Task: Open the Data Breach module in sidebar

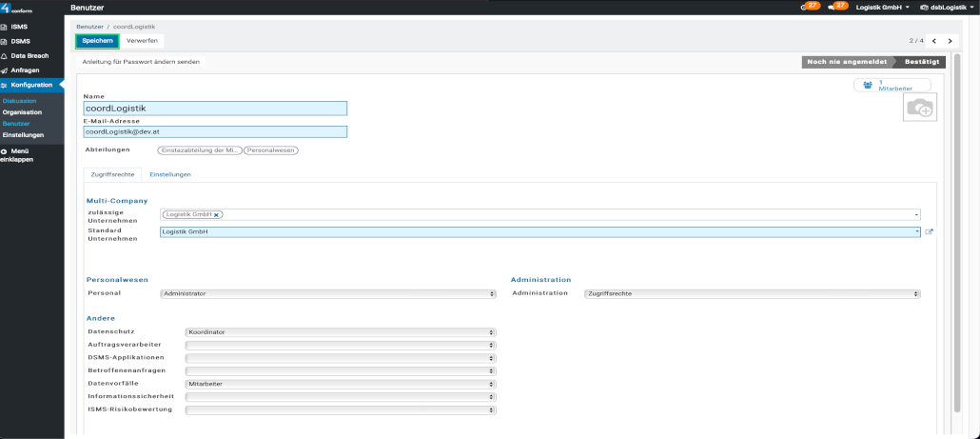Action: click(x=29, y=56)
